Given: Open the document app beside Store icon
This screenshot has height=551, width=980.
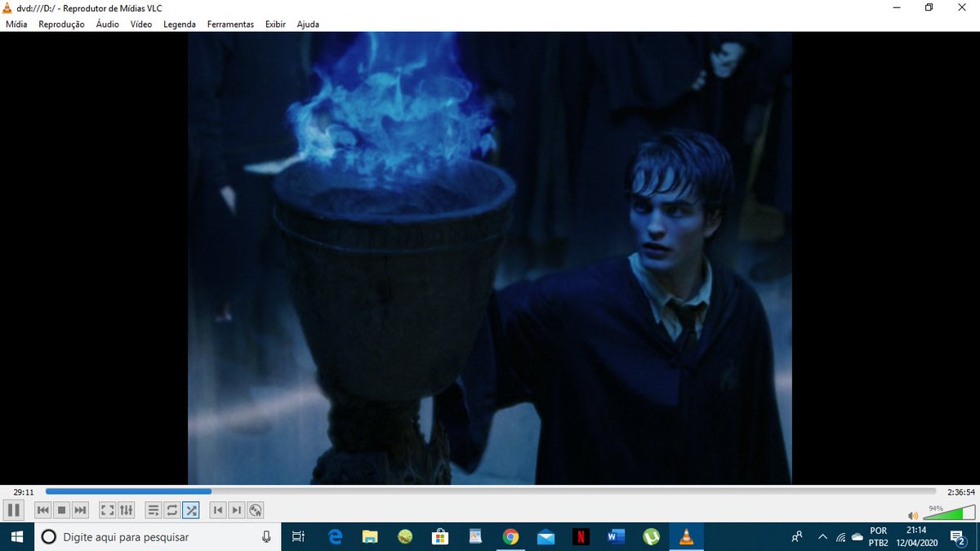Looking at the screenshot, I should [x=475, y=536].
